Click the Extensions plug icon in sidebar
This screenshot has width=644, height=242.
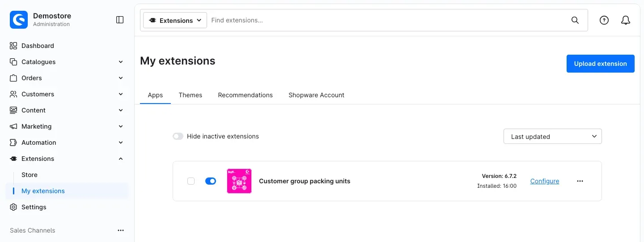(13, 159)
